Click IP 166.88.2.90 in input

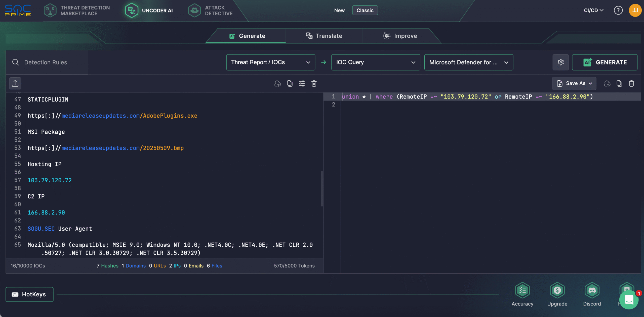tap(46, 213)
